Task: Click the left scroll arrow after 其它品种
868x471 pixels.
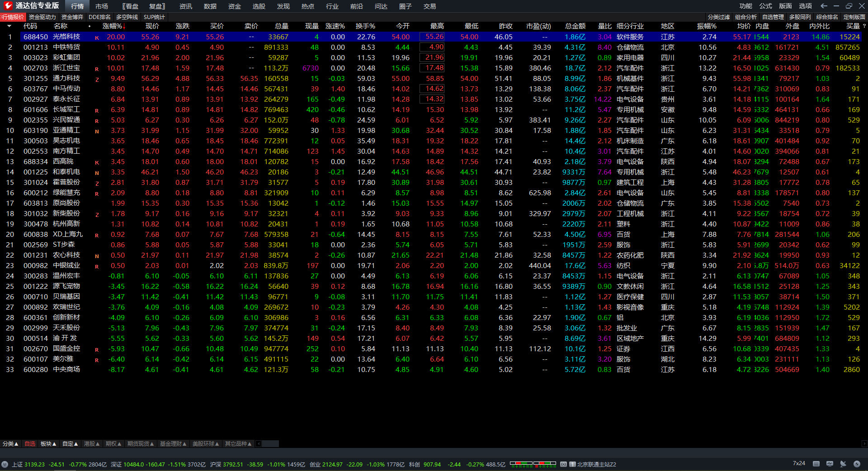Action: 258,444
